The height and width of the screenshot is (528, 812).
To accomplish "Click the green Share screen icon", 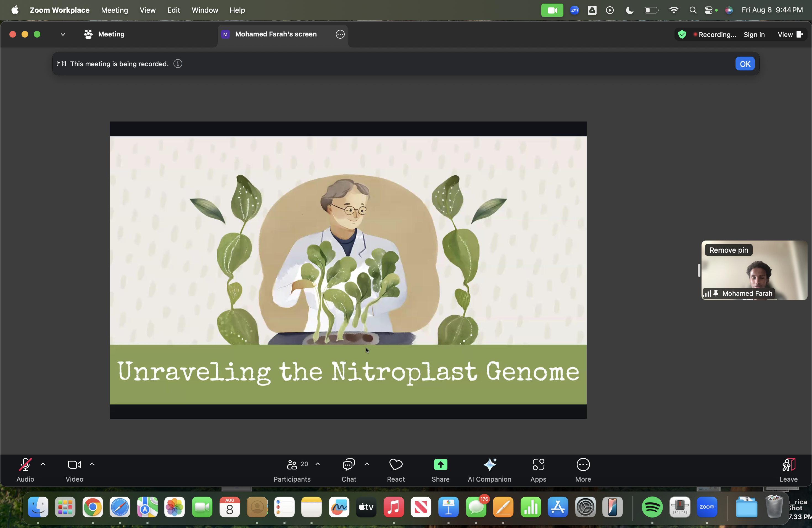I will pos(441,465).
